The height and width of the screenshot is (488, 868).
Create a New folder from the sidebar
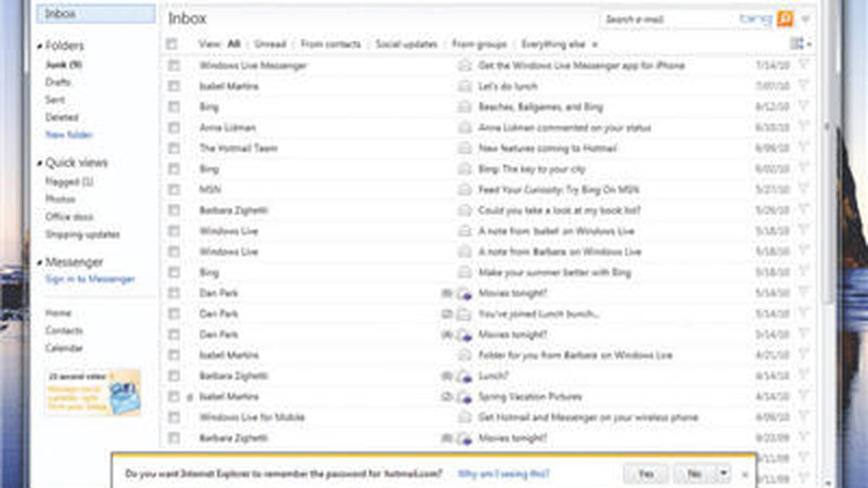tap(69, 134)
